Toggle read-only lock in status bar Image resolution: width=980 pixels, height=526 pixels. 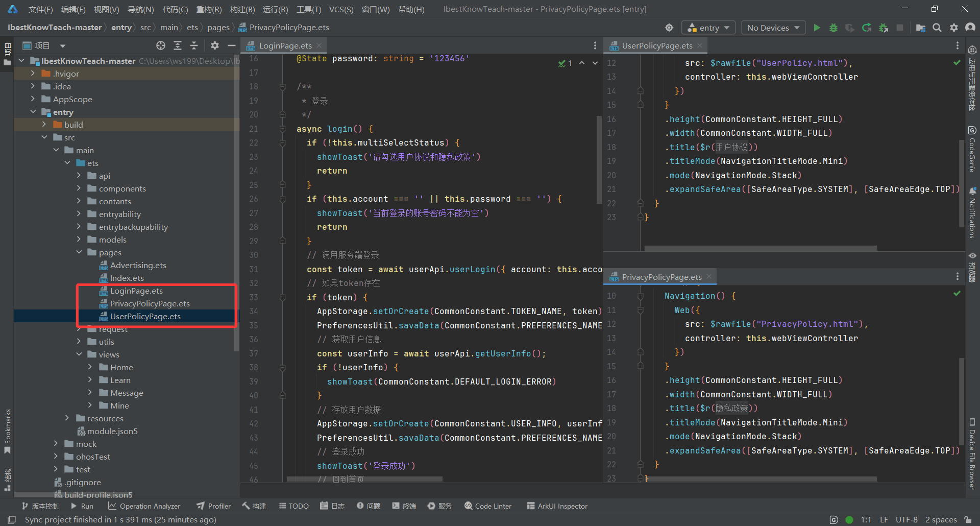pyautogui.click(x=968, y=519)
